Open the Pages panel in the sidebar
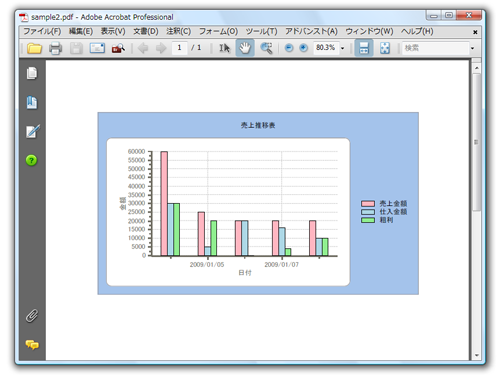 pyautogui.click(x=32, y=73)
